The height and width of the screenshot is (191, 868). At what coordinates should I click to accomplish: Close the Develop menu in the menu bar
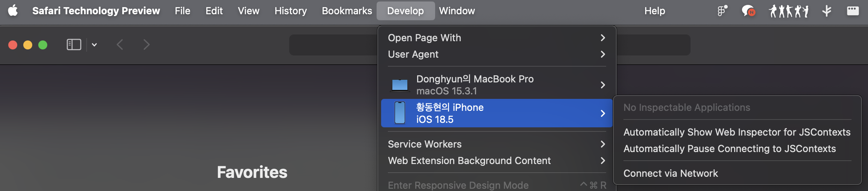(x=405, y=11)
